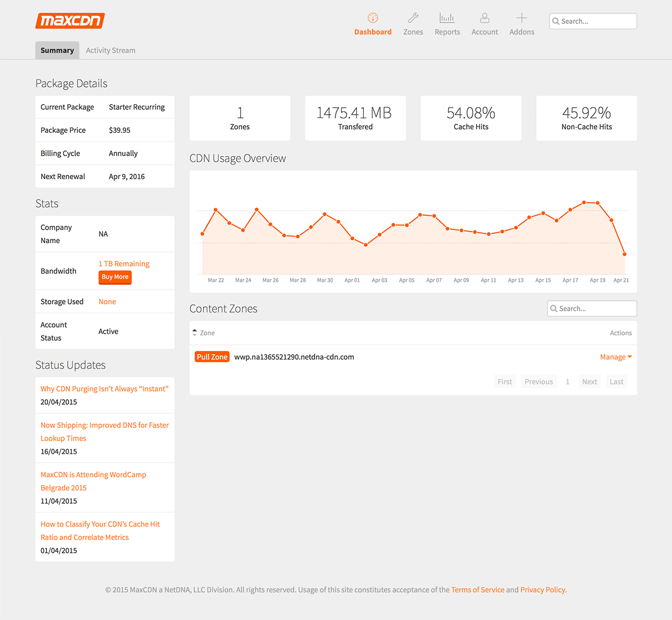Click the Mar 22 label on chart axis
672x620 pixels.
pos(216,280)
